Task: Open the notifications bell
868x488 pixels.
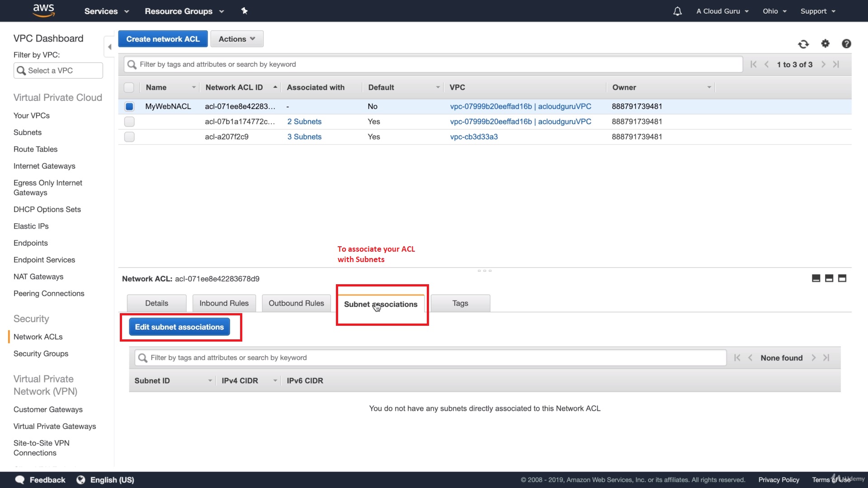Action: pyautogui.click(x=677, y=11)
